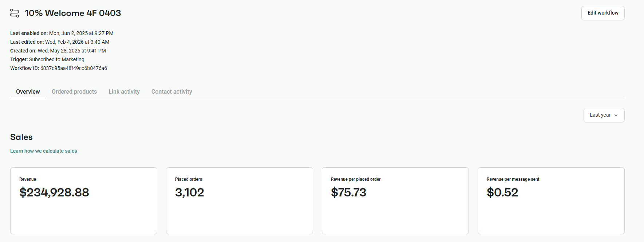Viewport: 644px width, 242px height.
Task: Select the Revenue metric card
Action: (83, 200)
